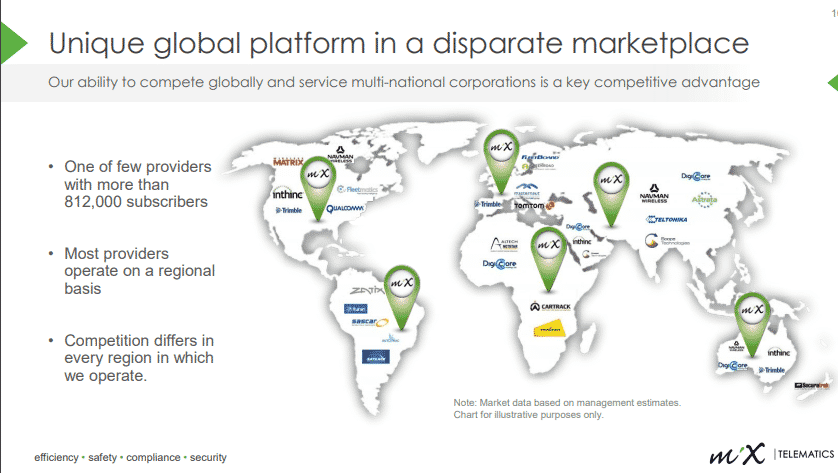Viewport: 838px width, 473px height.
Task: Click the Teltonika logo
Action: 666,219
